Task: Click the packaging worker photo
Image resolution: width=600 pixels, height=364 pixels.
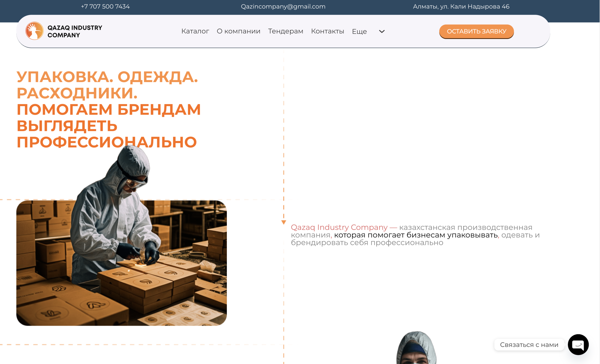Action: [x=121, y=263]
